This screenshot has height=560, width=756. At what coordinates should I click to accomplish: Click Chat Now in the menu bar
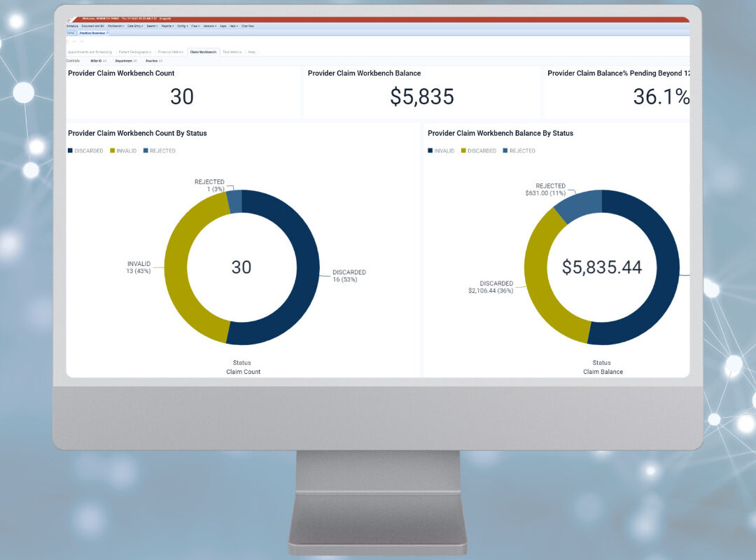click(x=247, y=26)
